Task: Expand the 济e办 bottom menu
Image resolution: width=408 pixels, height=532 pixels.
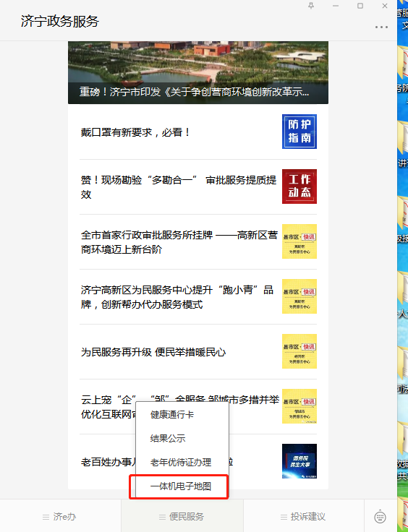Action: tap(61, 517)
